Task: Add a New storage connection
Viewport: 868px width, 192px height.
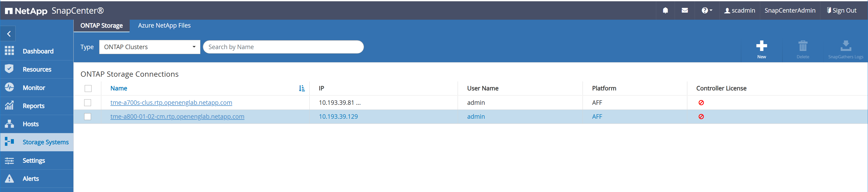Action: pos(761,49)
